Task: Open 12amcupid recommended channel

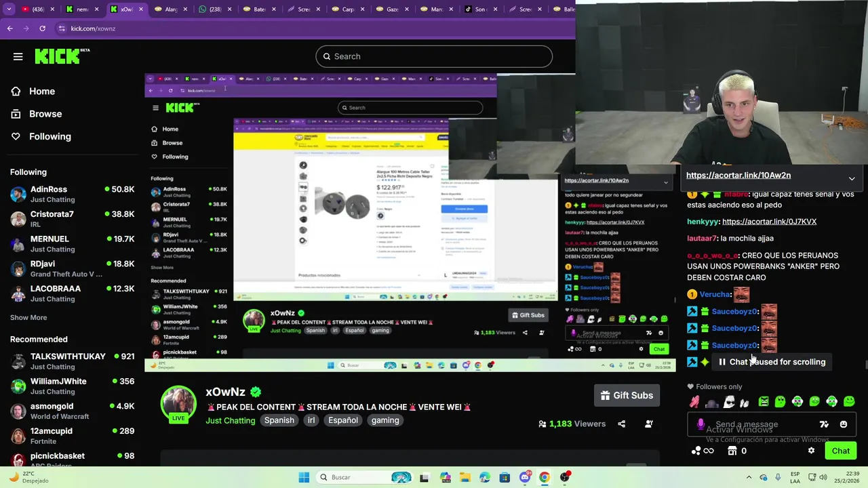Action: click(x=72, y=436)
